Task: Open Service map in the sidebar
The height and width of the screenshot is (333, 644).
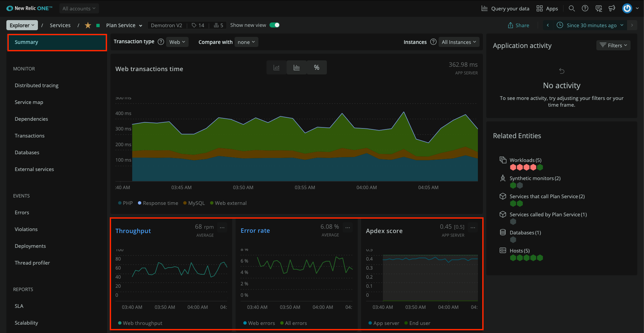Action: coord(29,102)
